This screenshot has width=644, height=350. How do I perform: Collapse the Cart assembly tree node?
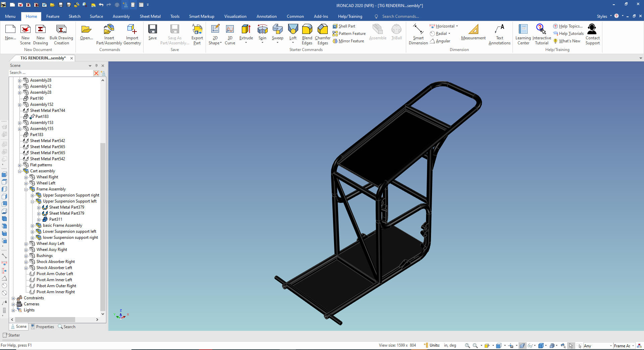[x=19, y=171]
